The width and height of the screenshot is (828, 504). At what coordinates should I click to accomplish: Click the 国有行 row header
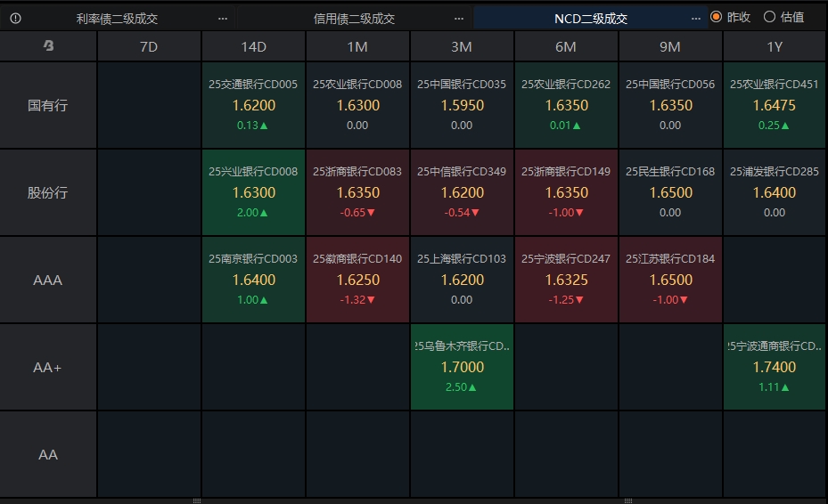point(48,105)
